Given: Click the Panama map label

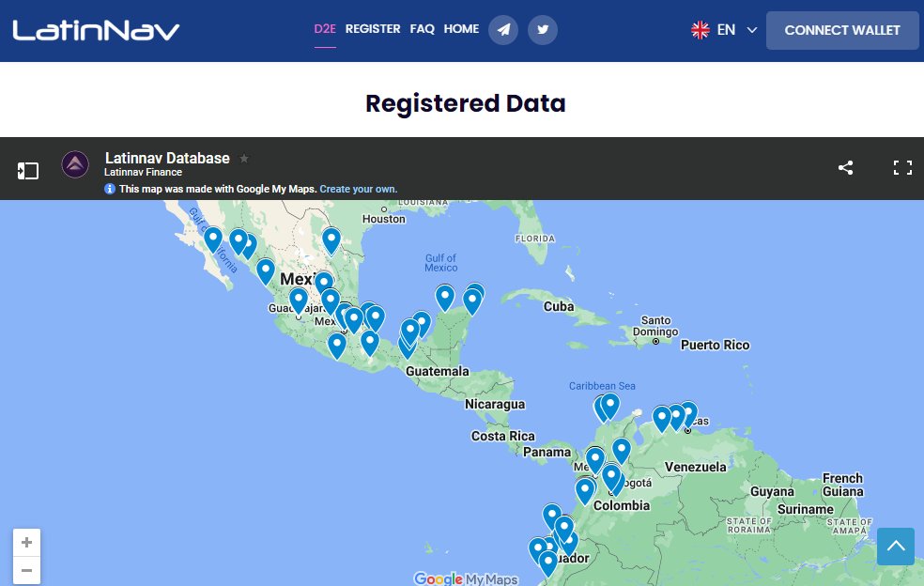Looking at the screenshot, I should (x=547, y=452).
